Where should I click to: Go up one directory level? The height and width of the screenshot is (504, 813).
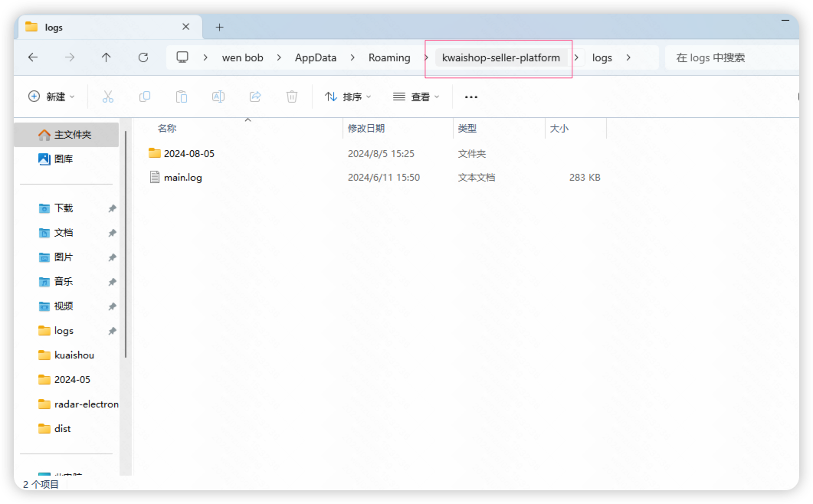[x=107, y=57]
